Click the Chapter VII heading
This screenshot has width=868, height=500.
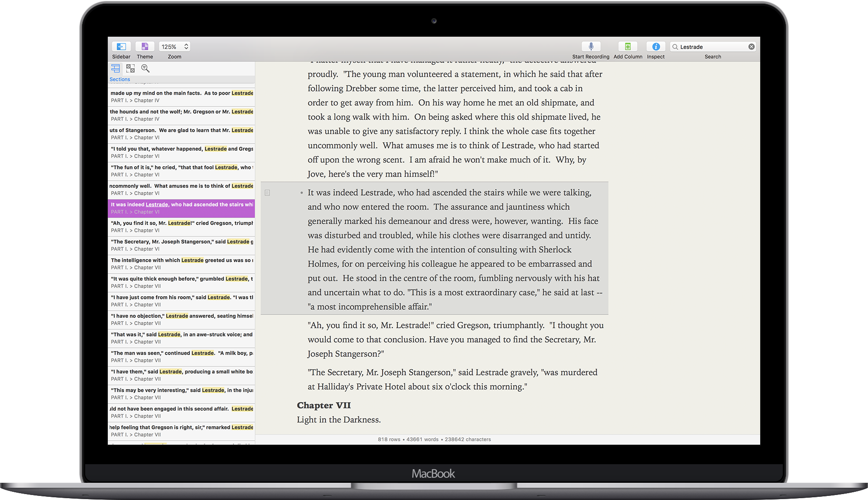[x=324, y=405]
